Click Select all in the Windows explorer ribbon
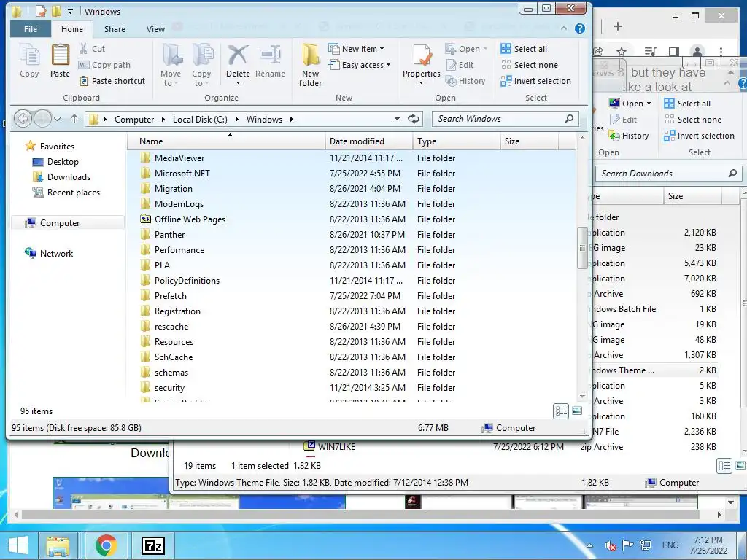The image size is (747, 560). click(x=524, y=49)
